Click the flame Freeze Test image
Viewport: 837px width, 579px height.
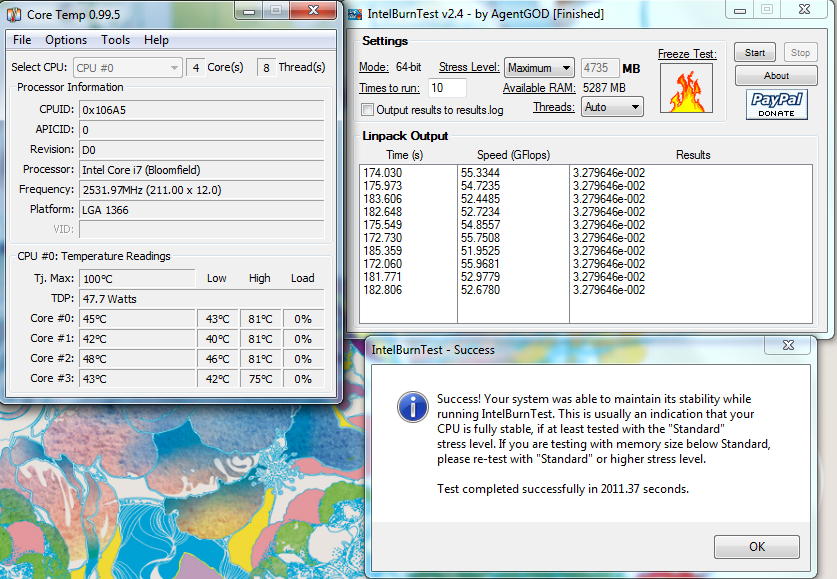pos(686,88)
